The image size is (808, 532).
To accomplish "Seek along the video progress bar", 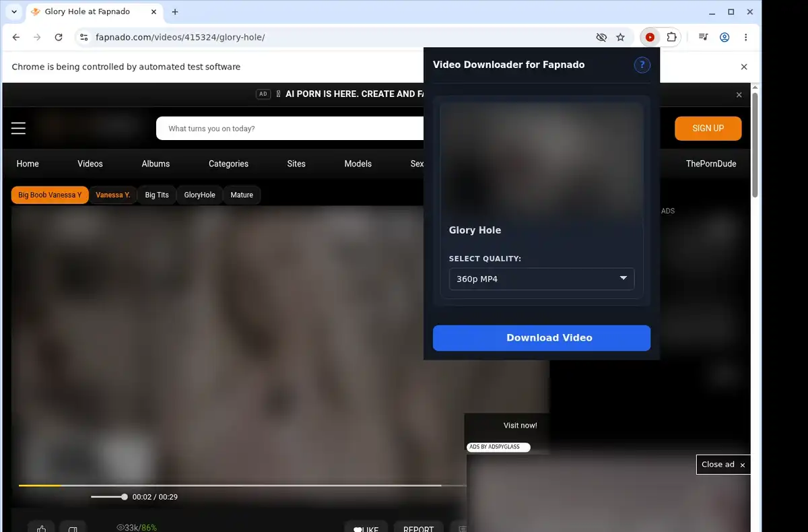I will click(242, 485).
